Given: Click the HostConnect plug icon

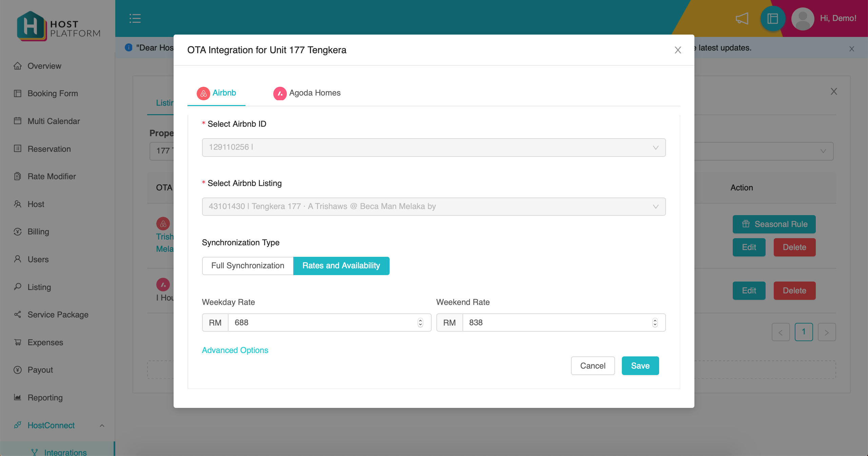Looking at the screenshot, I should [18, 425].
